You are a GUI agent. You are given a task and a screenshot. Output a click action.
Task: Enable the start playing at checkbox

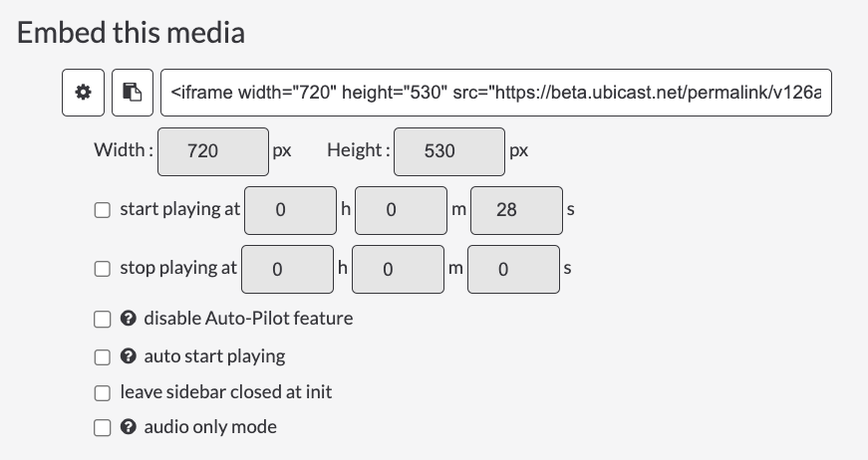103,210
